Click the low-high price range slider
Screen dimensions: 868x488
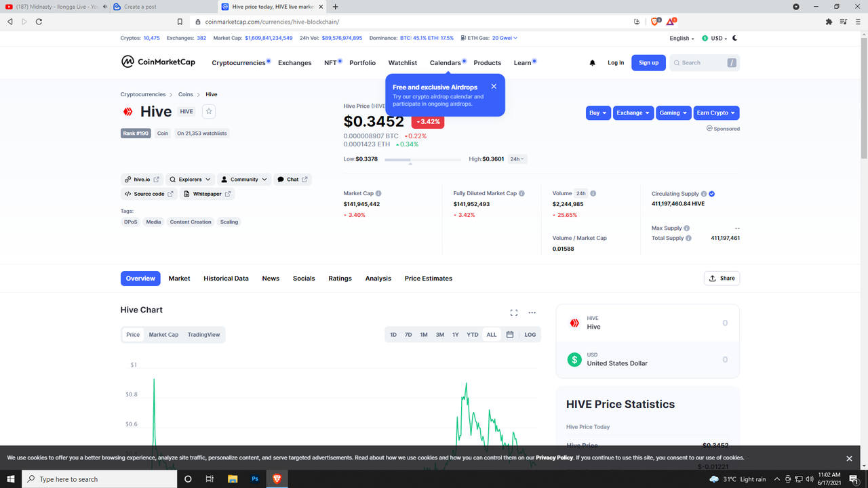pos(423,160)
